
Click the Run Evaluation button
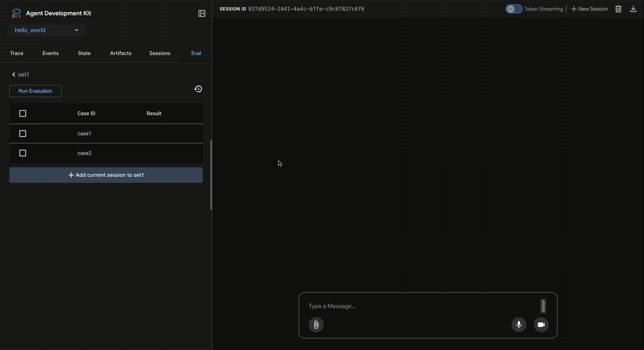[35, 91]
